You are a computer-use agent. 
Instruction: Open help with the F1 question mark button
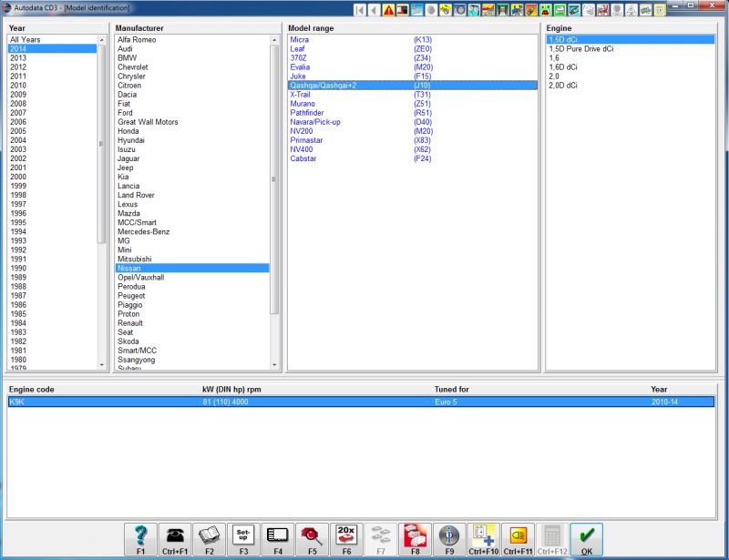140,540
